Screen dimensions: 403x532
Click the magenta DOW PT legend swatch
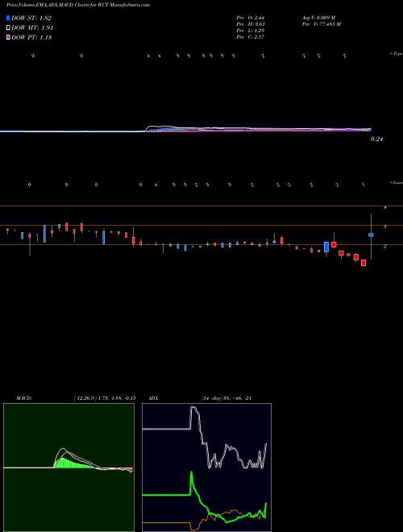click(x=8, y=37)
